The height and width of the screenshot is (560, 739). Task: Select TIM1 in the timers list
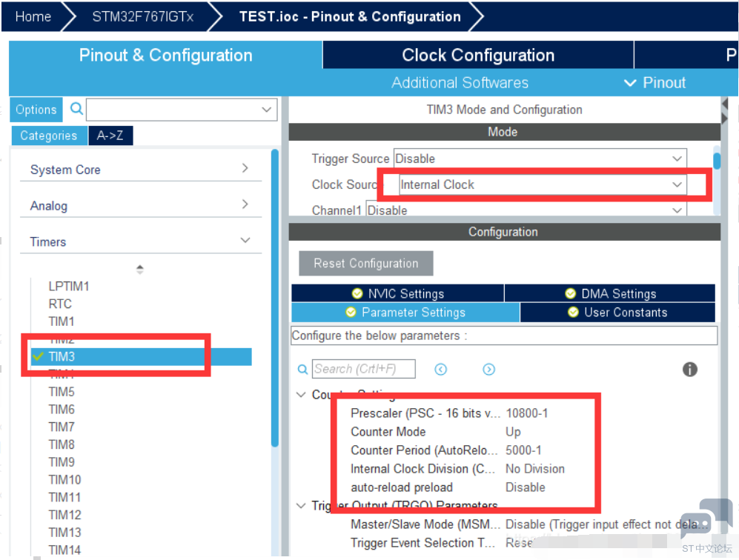[62, 321]
